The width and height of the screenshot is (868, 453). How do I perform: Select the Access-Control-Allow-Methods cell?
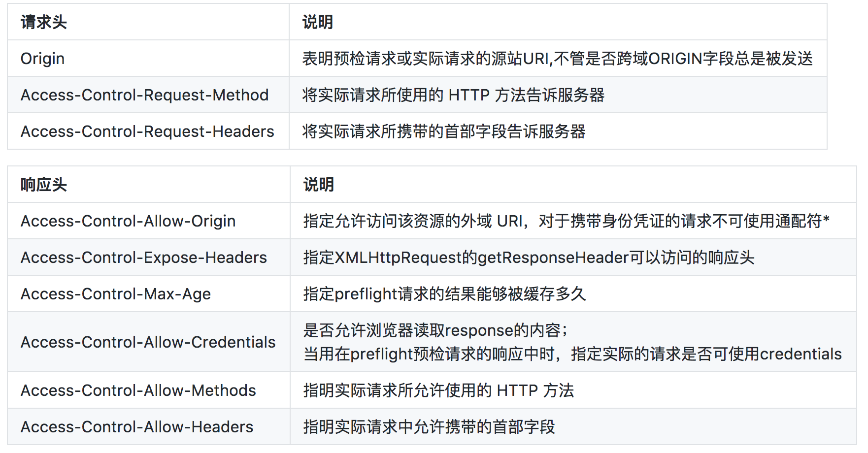[138, 390]
